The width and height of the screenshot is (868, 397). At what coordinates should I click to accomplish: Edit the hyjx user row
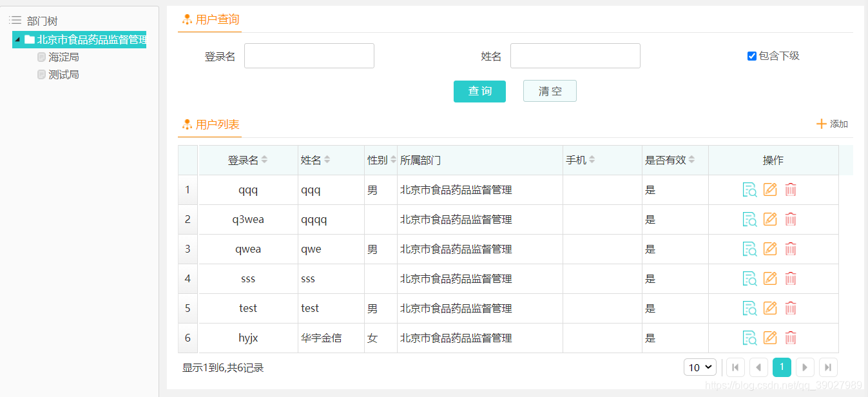point(770,338)
